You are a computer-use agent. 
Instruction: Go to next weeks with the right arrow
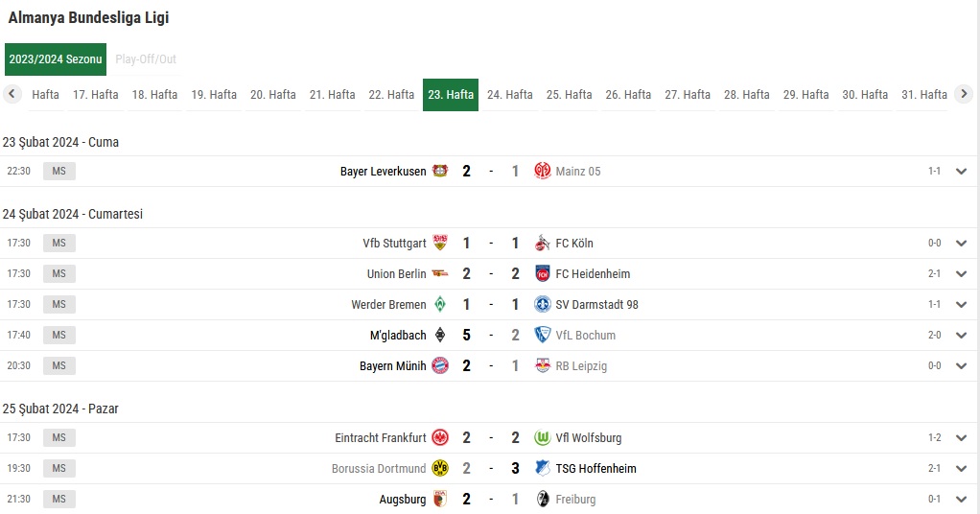pyautogui.click(x=964, y=94)
